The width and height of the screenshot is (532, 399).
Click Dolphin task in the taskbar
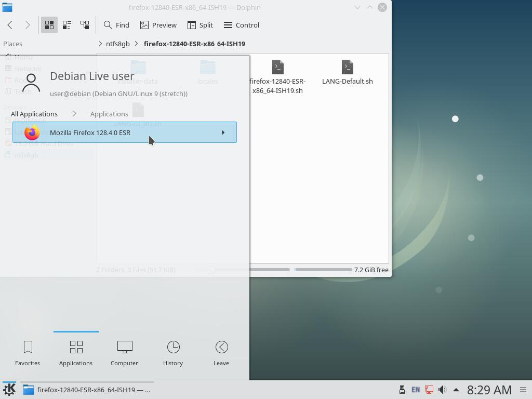pos(87,390)
